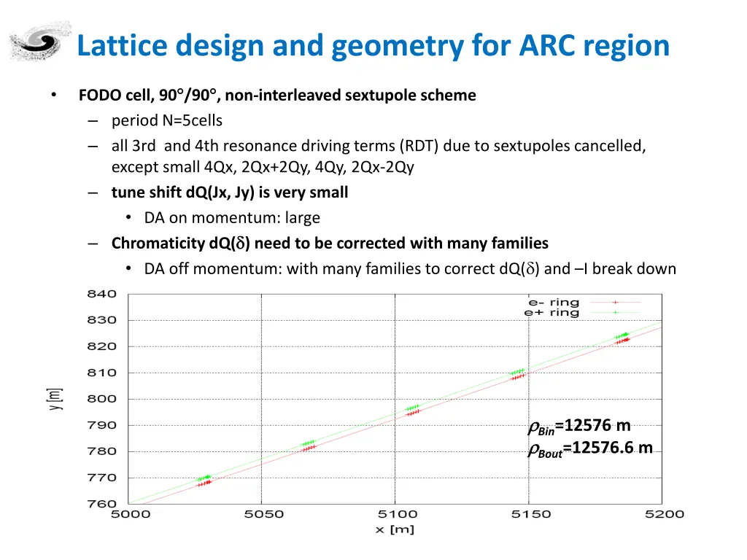Image resolution: width=747 pixels, height=560 pixels.
Task: Click the y-axis tick label 790
Action: pyautogui.click(x=102, y=425)
